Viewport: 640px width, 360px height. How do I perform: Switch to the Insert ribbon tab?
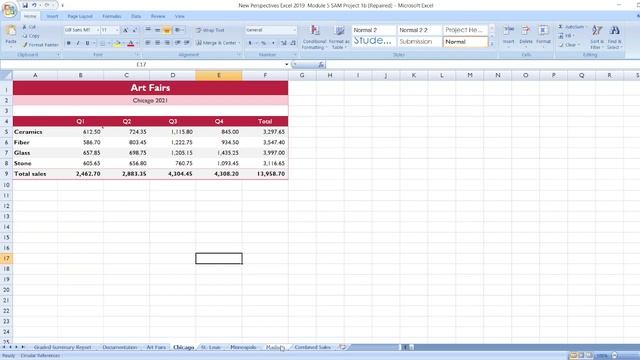point(52,16)
